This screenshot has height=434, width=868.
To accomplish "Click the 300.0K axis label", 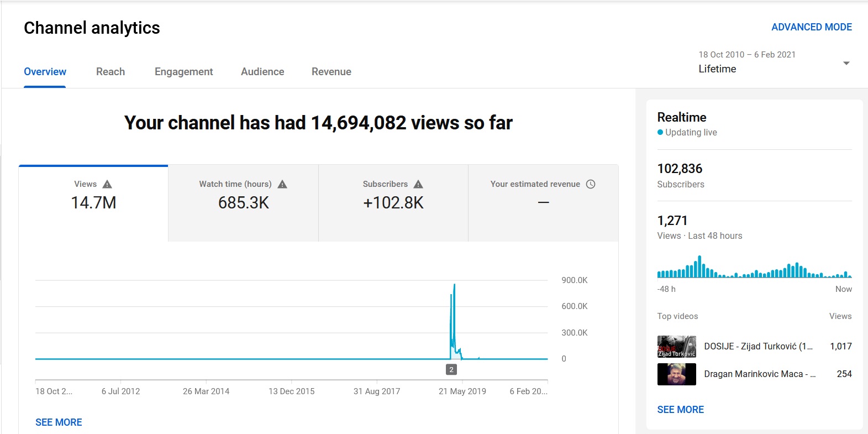I will click(575, 333).
